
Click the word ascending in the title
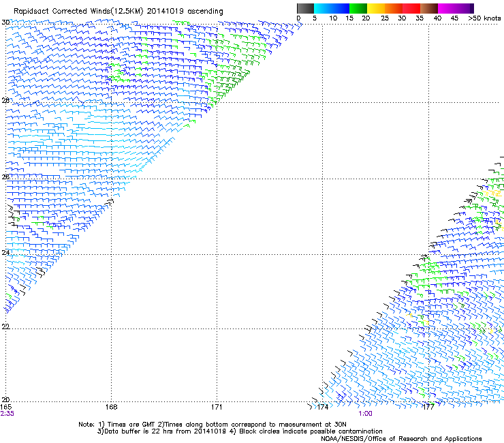(206, 12)
